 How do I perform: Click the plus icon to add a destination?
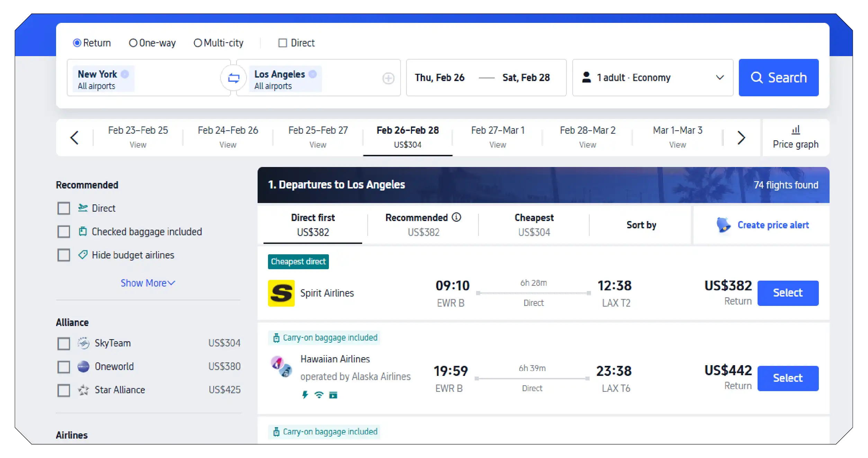click(388, 78)
